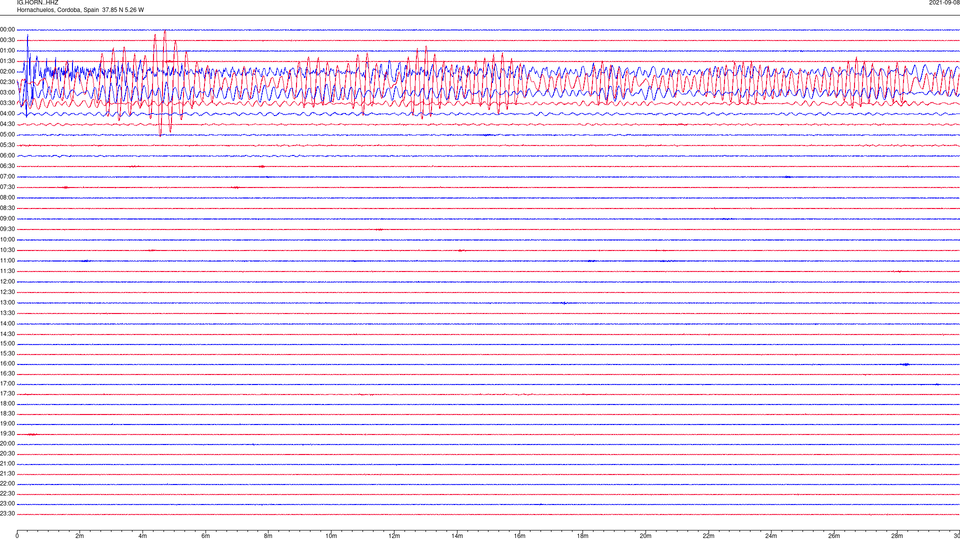The height and width of the screenshot is (540, 960).
Task: Select the 01:30 time label
Action: pyautogui.click(x=7, y=61)
